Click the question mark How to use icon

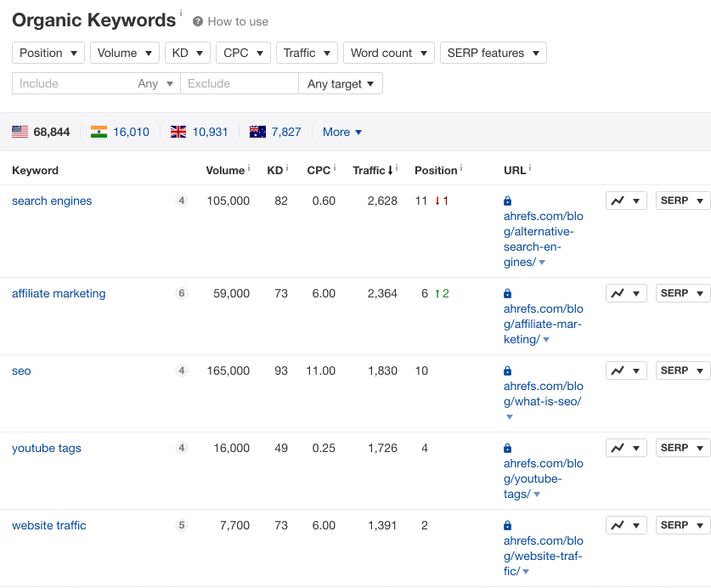(x=198, y=21)
